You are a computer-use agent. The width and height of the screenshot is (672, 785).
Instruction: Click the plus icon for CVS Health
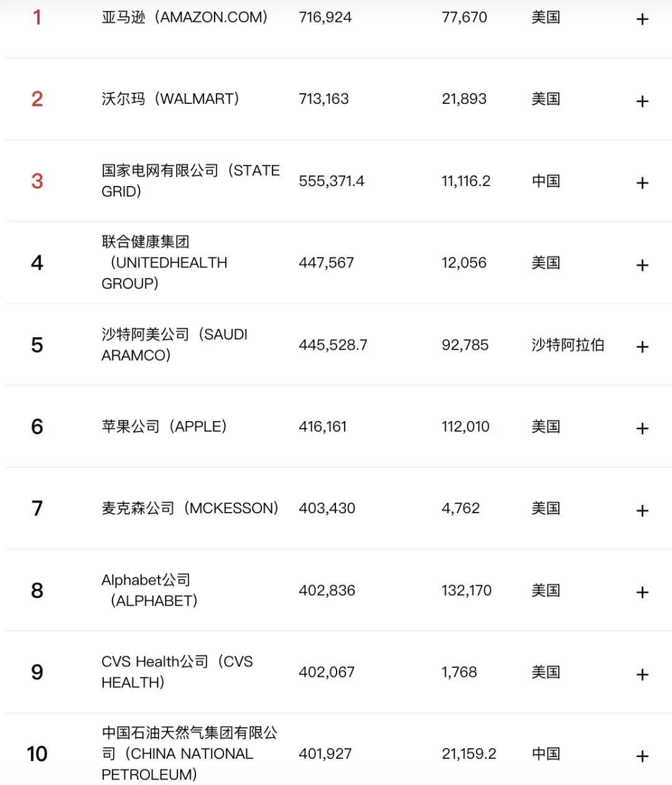pyautogui.click(x=643, y=674)
